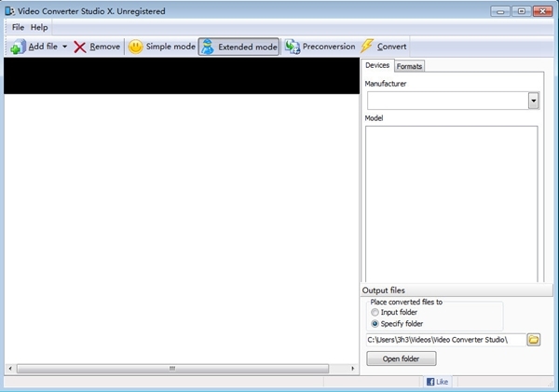Viewport: 559px width, 392px height.
Task: Open the Help menu
Action: pos(39,27)
